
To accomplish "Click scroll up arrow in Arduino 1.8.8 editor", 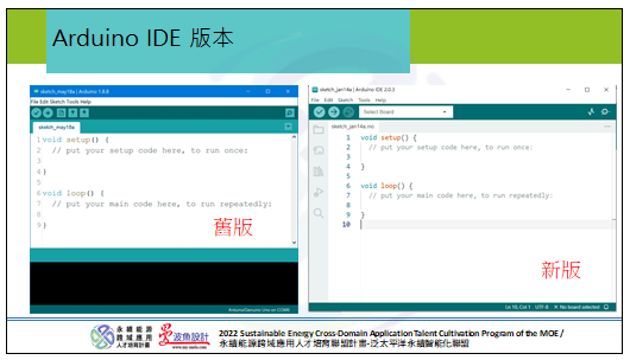I will click(x=294, y=137).
